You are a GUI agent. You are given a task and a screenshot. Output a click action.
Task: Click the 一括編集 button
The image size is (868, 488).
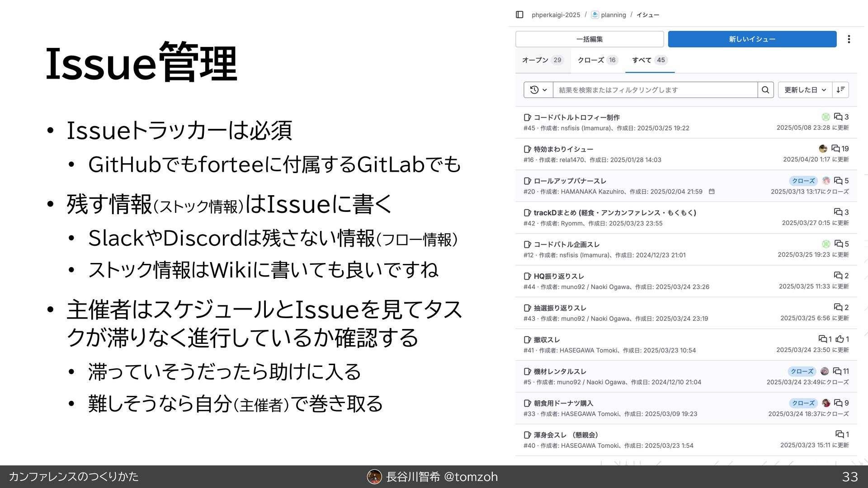[589, 39]
